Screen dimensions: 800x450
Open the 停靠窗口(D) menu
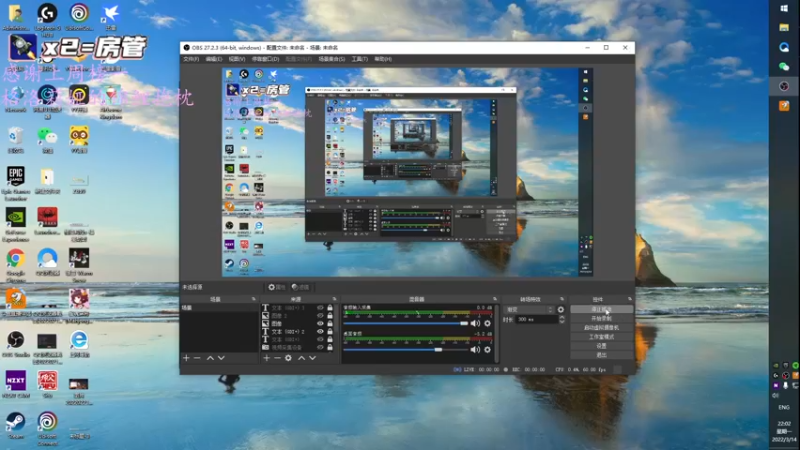pyautogui.click(x=265, y=59)
